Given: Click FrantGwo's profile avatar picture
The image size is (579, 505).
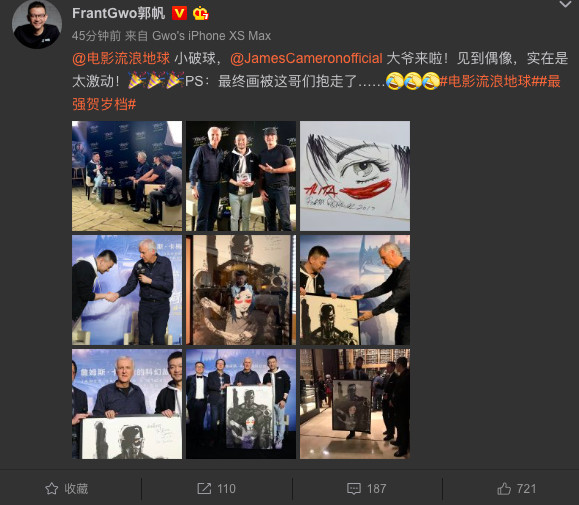Looking at the screenshot, I should (37, 24).
